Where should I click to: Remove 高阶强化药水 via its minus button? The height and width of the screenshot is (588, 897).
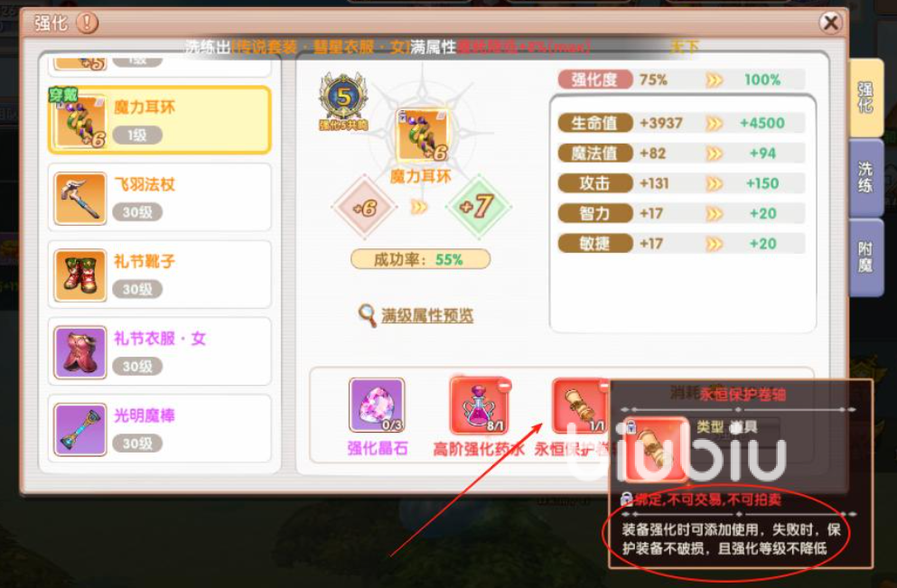(504, 386)
